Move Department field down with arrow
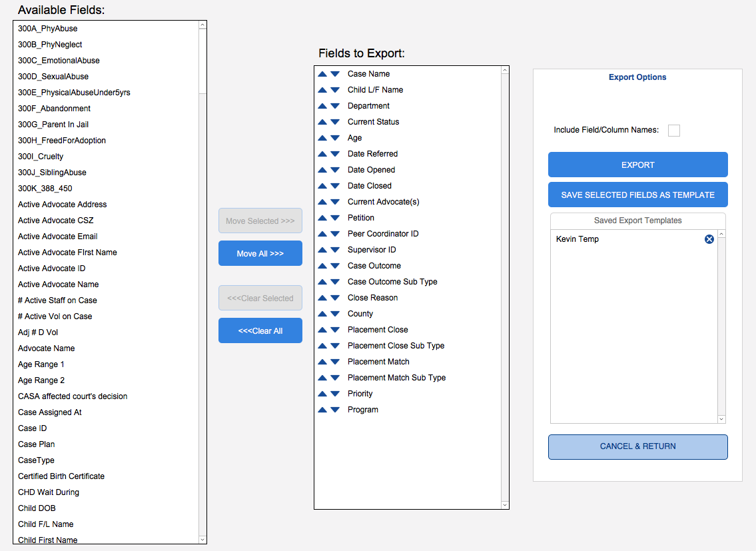The width and height of the screenshot is (756, 551). pos(335,106)
